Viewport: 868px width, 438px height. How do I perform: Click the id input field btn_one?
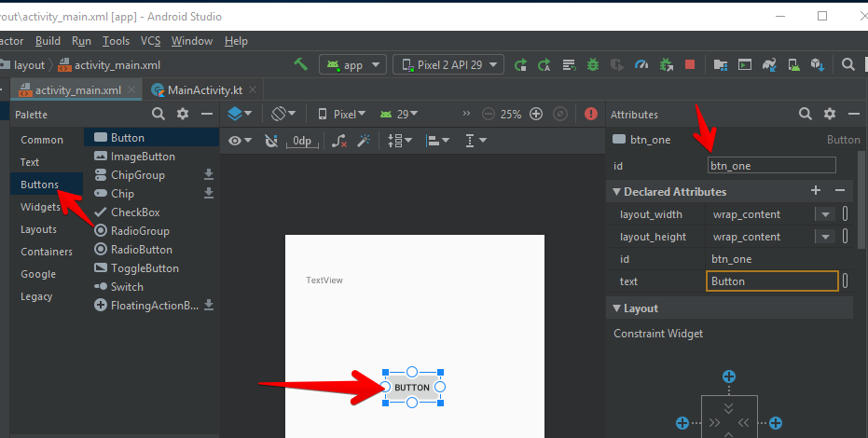pyautogui.click(x=771, y=166)
